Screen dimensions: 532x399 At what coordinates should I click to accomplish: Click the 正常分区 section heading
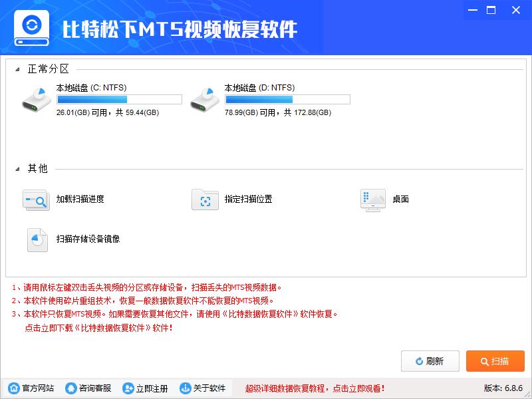pos(48,69)
